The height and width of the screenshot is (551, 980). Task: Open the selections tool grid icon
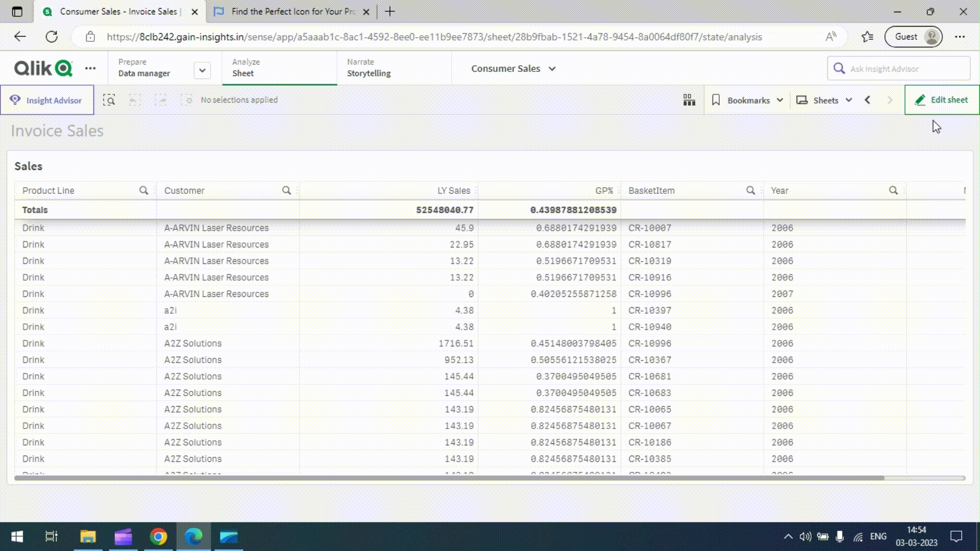coord(689,100)
